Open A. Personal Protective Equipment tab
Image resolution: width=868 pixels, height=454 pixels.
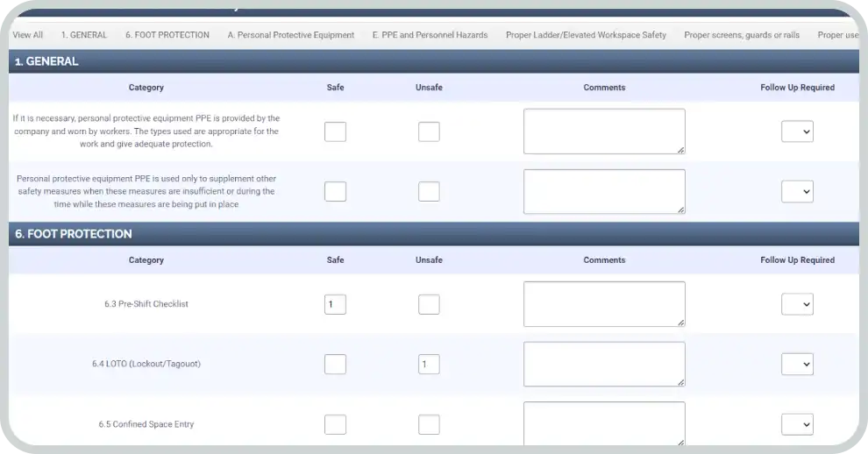coord(290,35)
